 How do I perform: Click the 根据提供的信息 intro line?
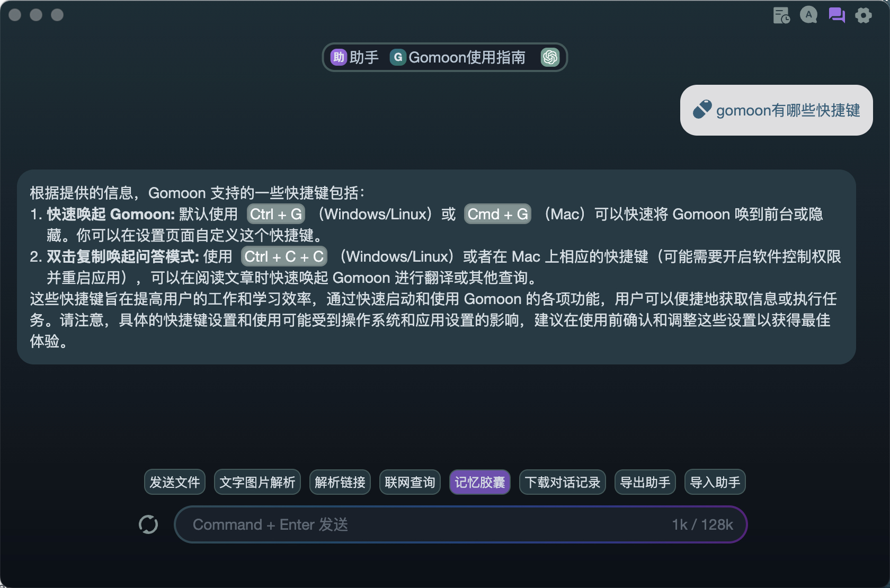(197, 193)
